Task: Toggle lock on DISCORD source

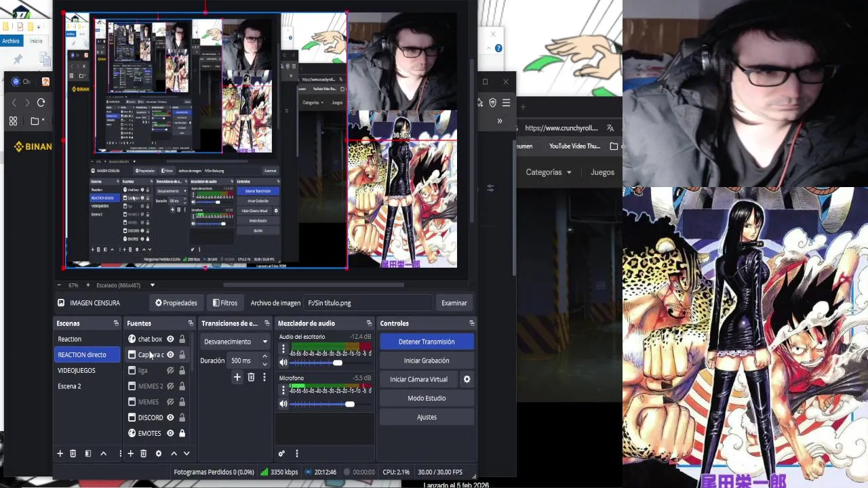Action: coord(182,418)
